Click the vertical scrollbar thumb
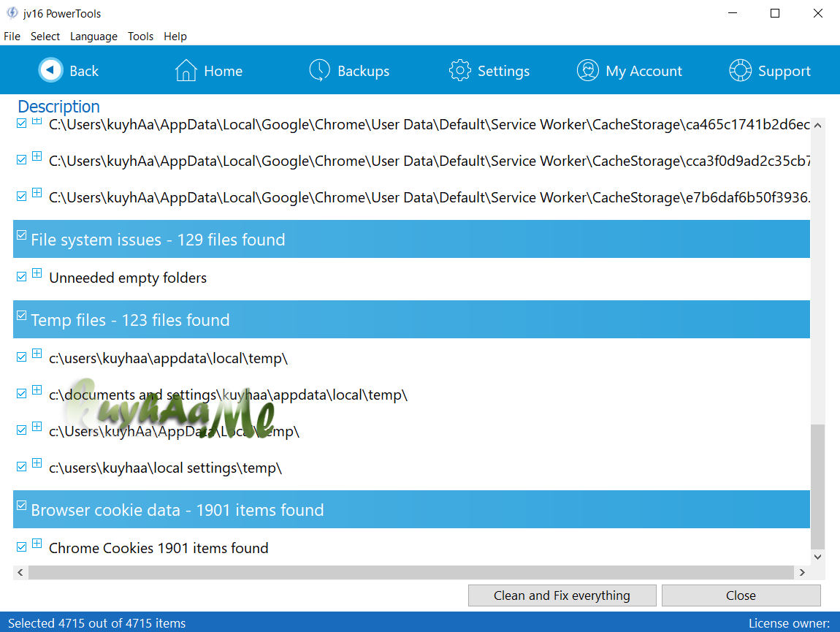840x632 pixels. point(817,487)
